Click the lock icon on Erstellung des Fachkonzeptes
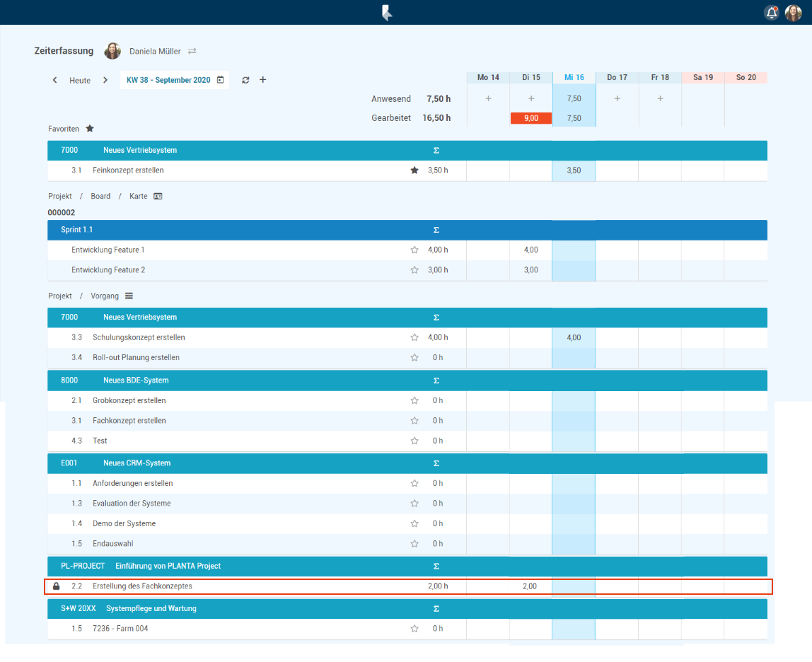Image resolution: width=812 pixels, height=662 pixels. pos(57,586)
